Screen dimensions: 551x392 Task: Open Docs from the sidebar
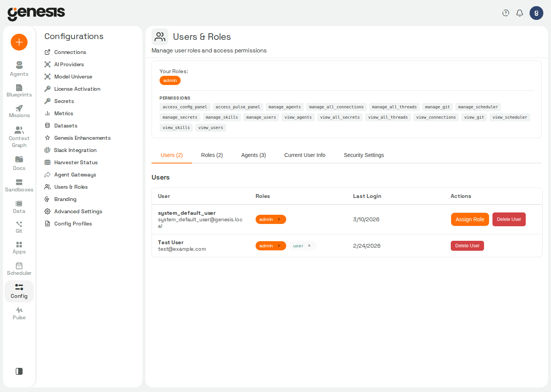tap(19, 163)
